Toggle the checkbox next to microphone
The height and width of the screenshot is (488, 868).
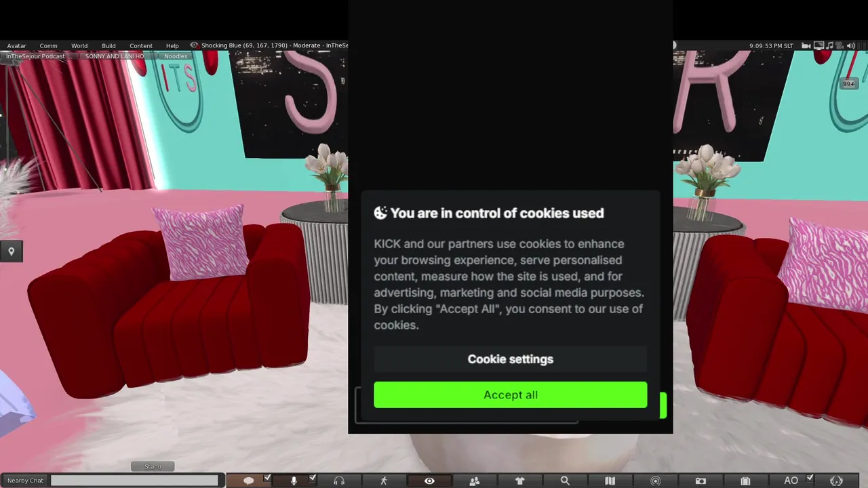tap(313, 478)
